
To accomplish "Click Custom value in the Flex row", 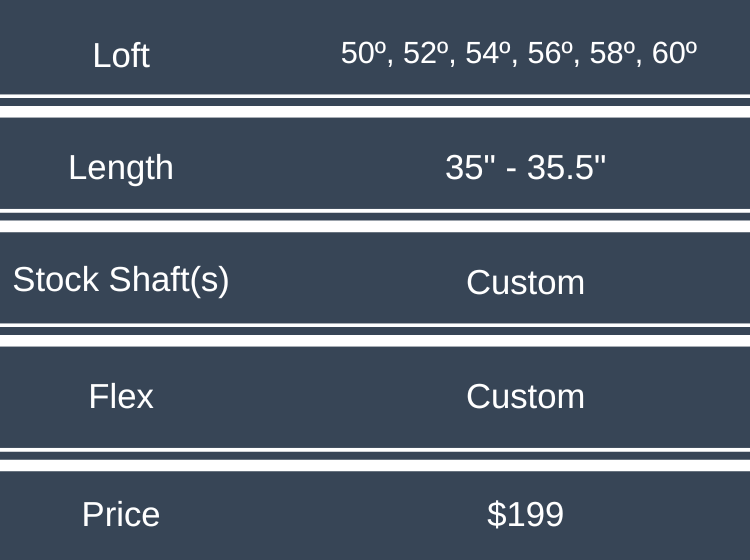I will 525,396.
